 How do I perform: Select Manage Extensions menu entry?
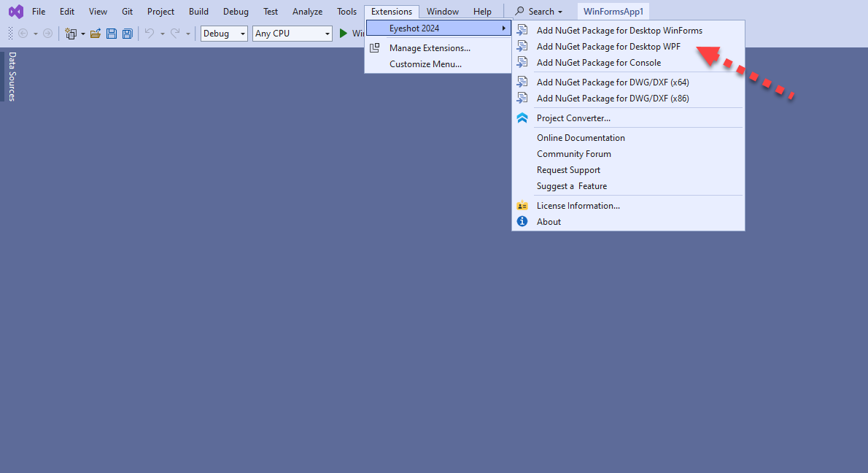click(x=438, y=48)
